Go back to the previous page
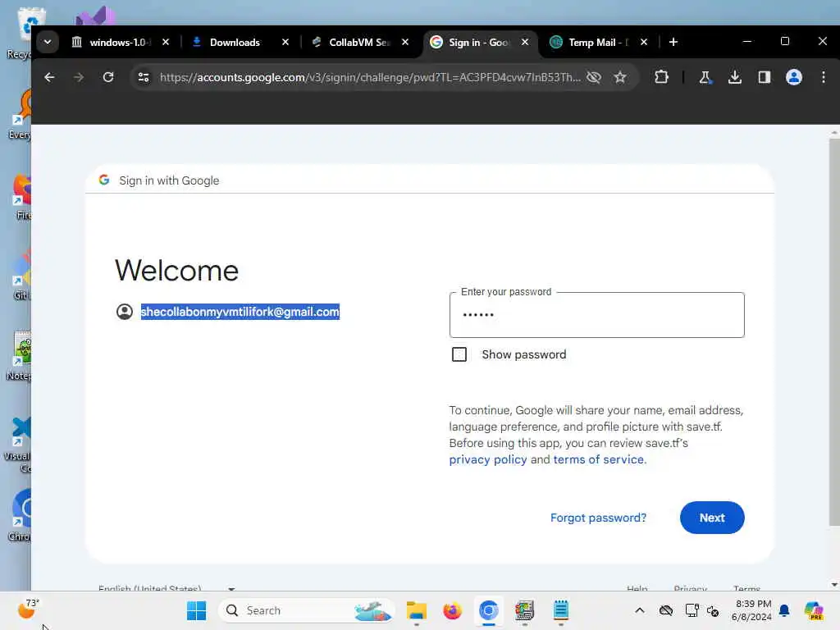840x630 pixels. point(49,77)
